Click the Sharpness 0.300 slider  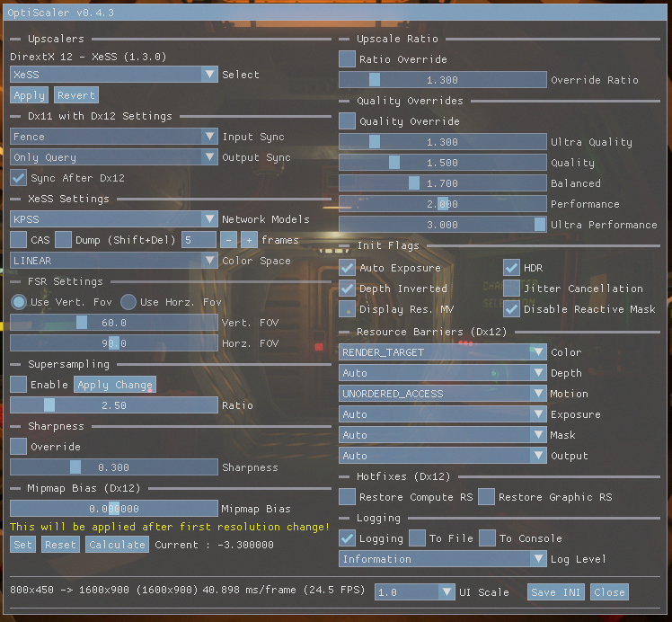[113, 467]
